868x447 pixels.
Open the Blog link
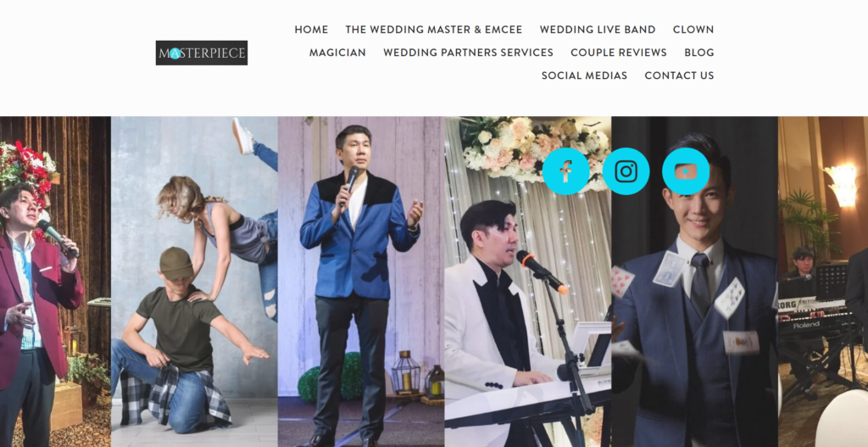[x=699, y=53]
